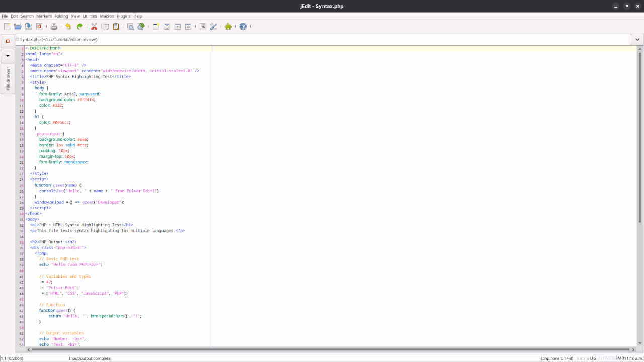The width and height of the screenshot is (644, 362).
Task: Click the line 'echo "Hello from PHP!<br>";'
Action: tap(70, 265)
